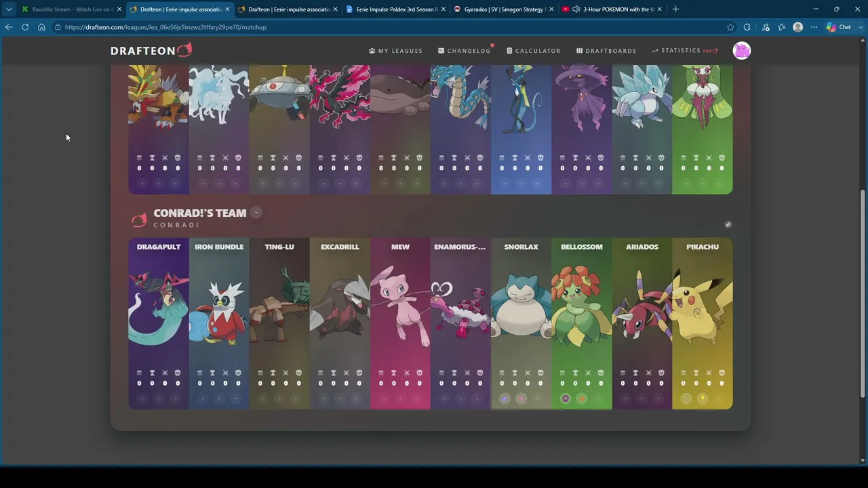Click Conrad!'s team logo icon
Screen dimensions: 868x488
[x=139, y=219]
